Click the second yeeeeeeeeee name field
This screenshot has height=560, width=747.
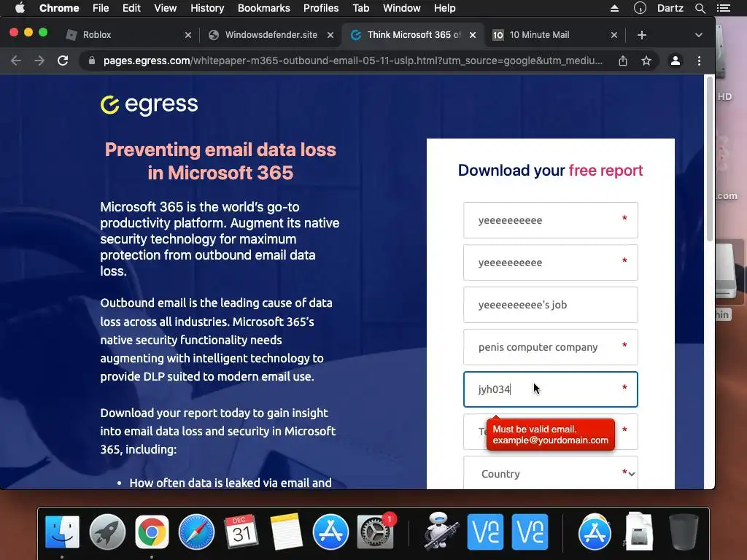click(x=550, y=262)
